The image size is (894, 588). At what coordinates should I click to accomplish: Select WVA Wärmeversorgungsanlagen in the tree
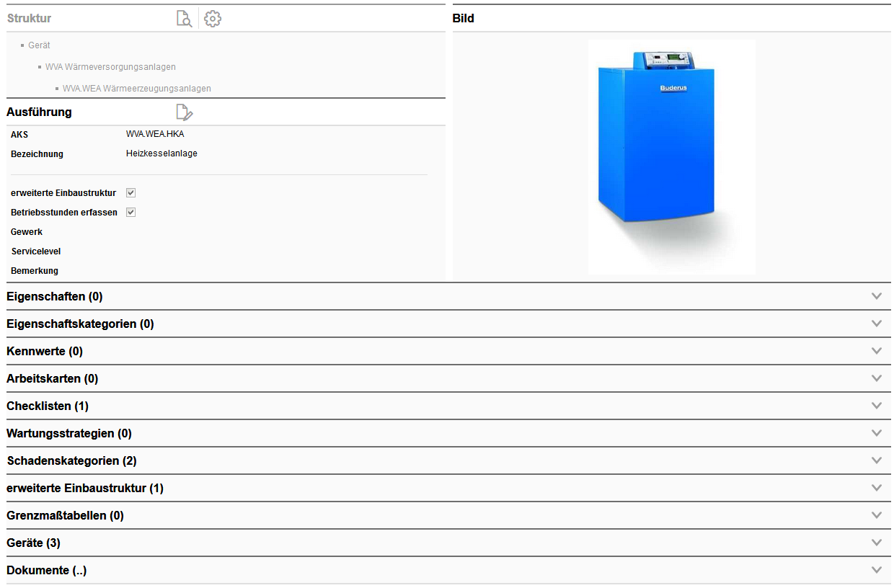click(110, 67)
